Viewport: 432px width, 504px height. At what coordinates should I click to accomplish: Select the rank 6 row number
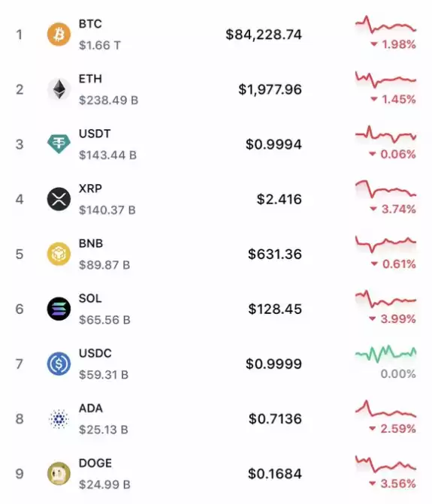(20, 309)
